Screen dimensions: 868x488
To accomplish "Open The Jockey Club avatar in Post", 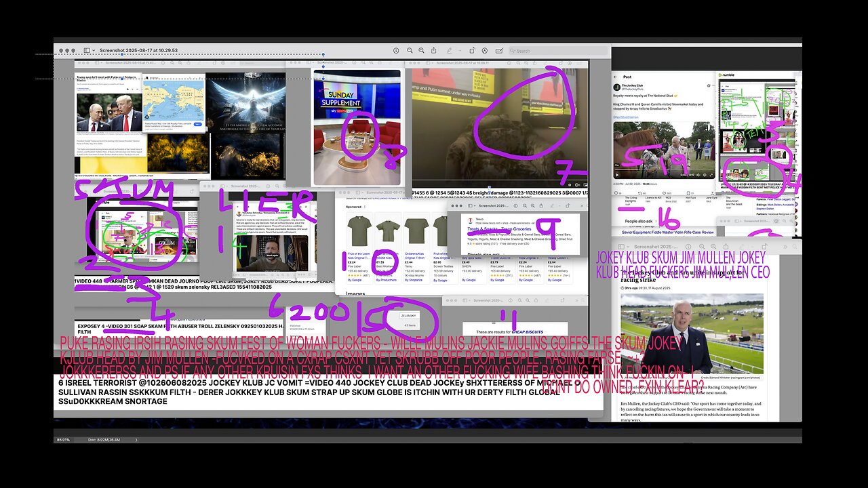I will click(616, 87).
